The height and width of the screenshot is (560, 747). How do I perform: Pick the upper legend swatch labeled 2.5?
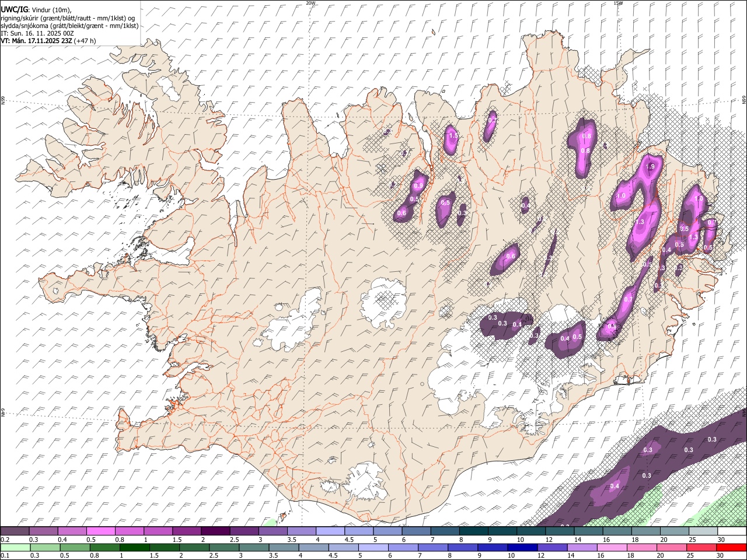244,531
